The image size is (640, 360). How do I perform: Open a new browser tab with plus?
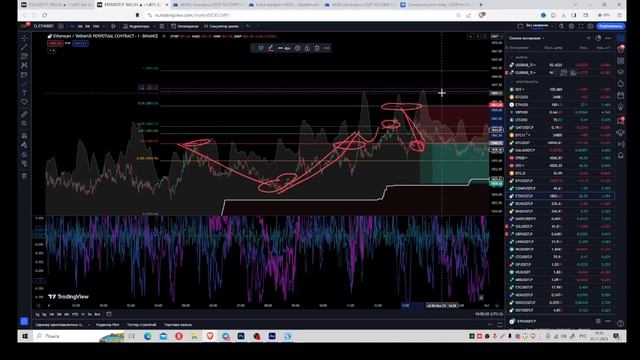tap(480, 4)
